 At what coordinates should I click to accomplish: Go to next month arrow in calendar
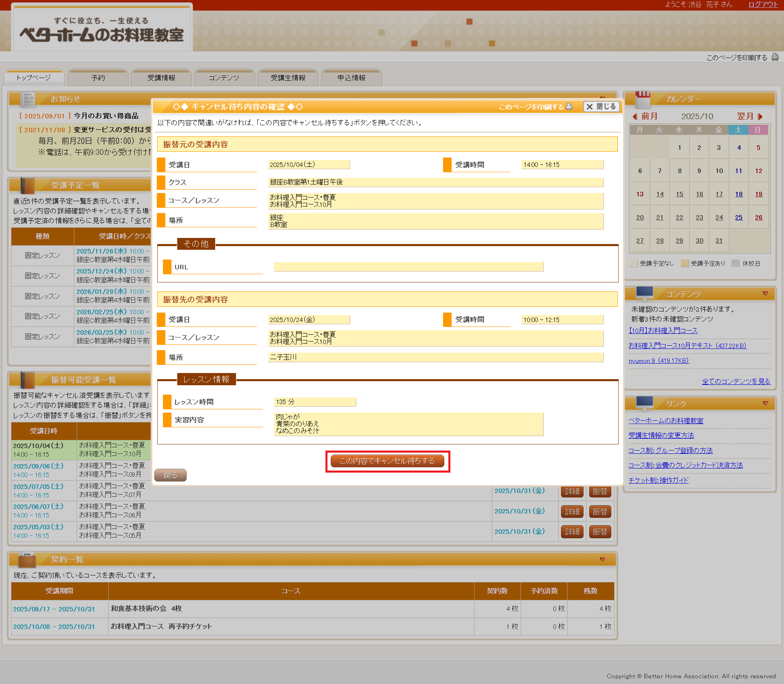pyautogui.click(x=760, y=117)
